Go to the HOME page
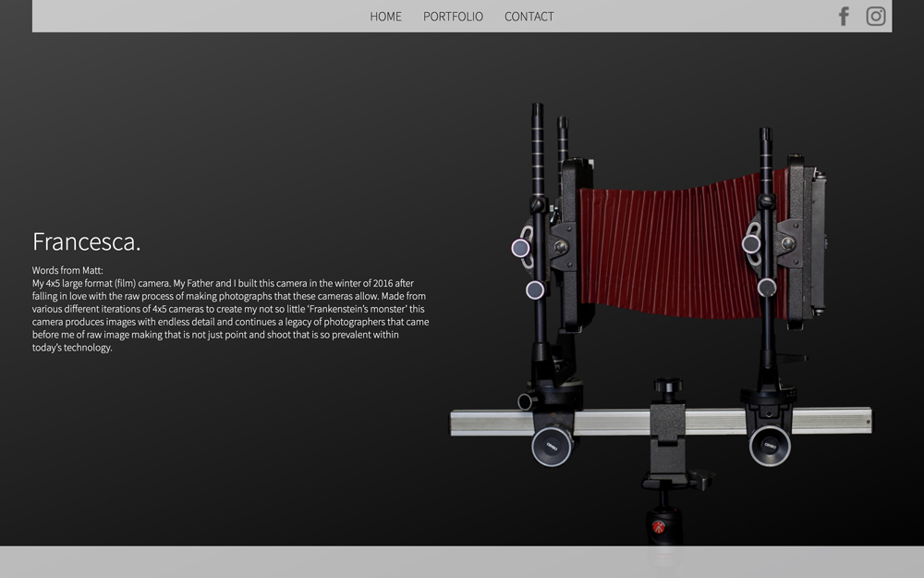 [385, 17]
